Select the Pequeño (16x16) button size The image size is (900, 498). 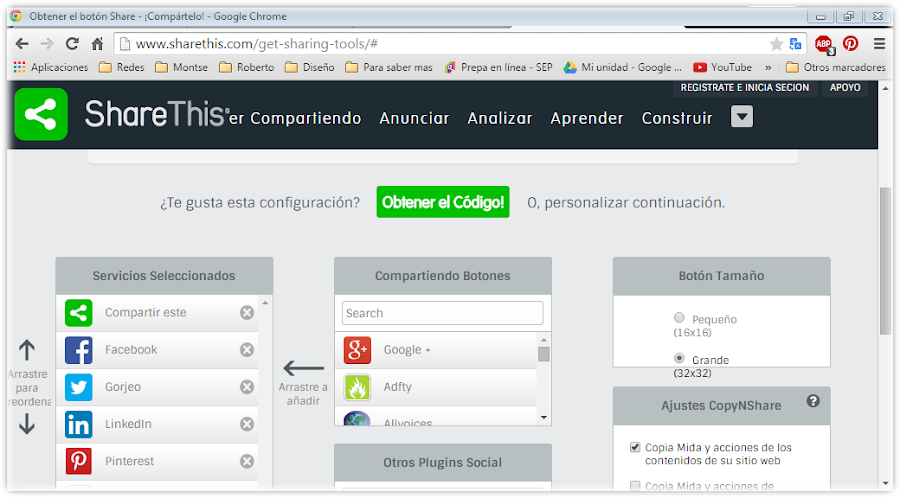[680, 317]
